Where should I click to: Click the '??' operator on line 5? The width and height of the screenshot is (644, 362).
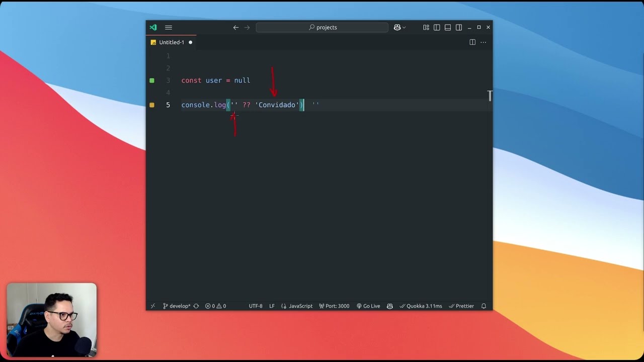247,105
